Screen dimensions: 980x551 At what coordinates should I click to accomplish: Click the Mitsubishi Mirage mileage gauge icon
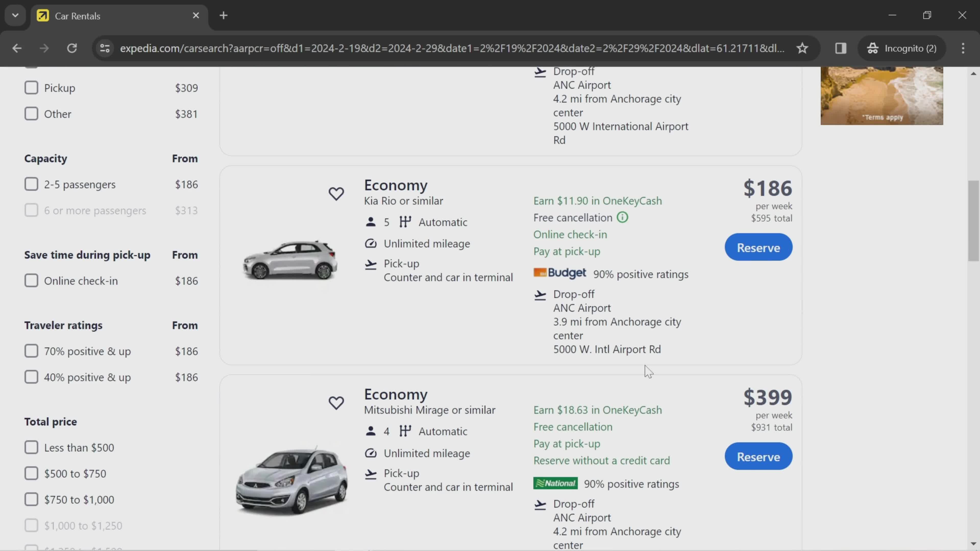click(x=370, y=453)
